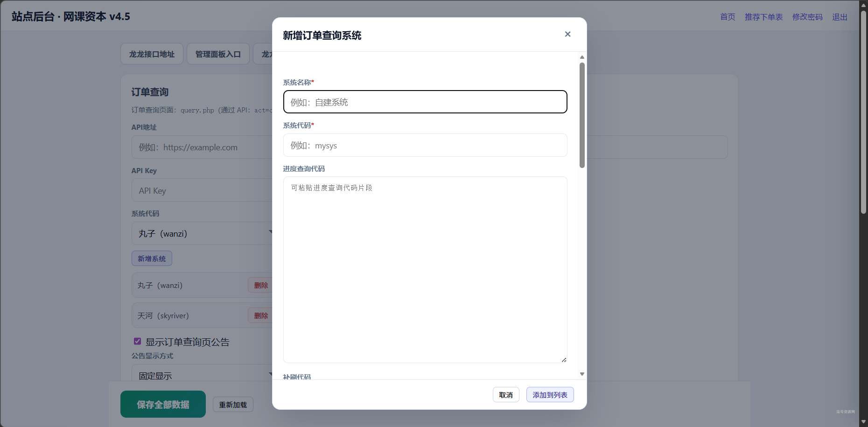Delete the 丸子 (wanzi) list entry

point(260,285)
